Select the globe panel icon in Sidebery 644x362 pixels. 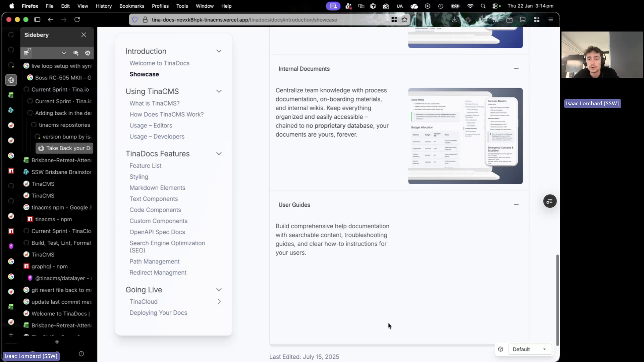[x=11, y=80]
